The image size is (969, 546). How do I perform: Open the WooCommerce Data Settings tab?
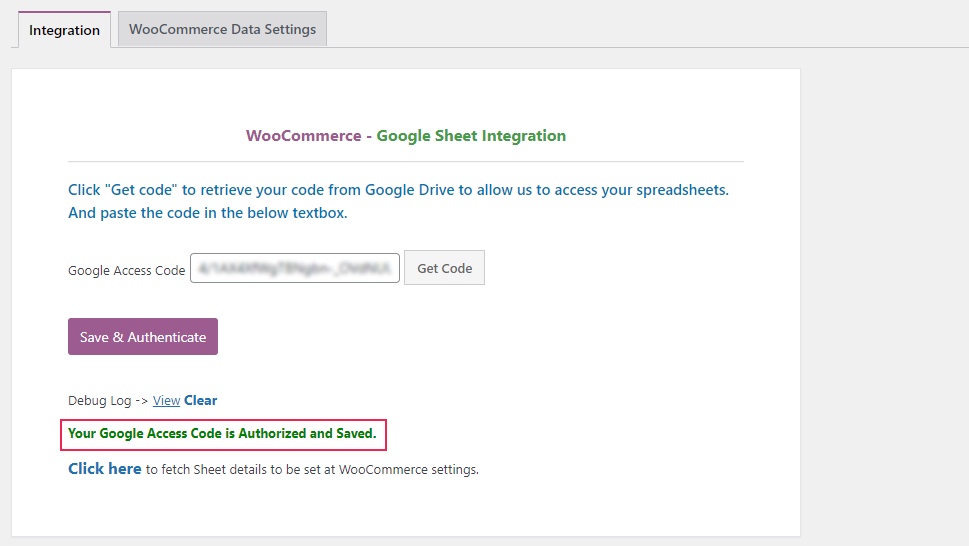coord(222,29)
